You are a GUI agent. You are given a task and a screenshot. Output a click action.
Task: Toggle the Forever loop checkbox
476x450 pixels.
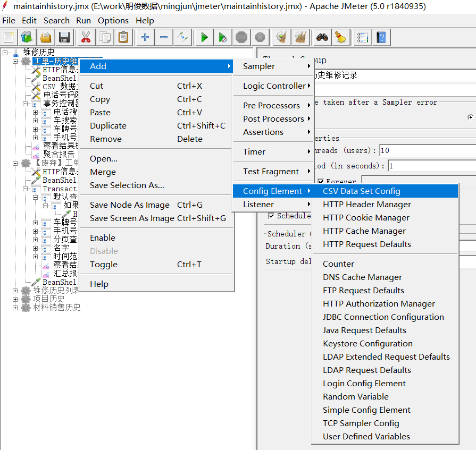321,182
